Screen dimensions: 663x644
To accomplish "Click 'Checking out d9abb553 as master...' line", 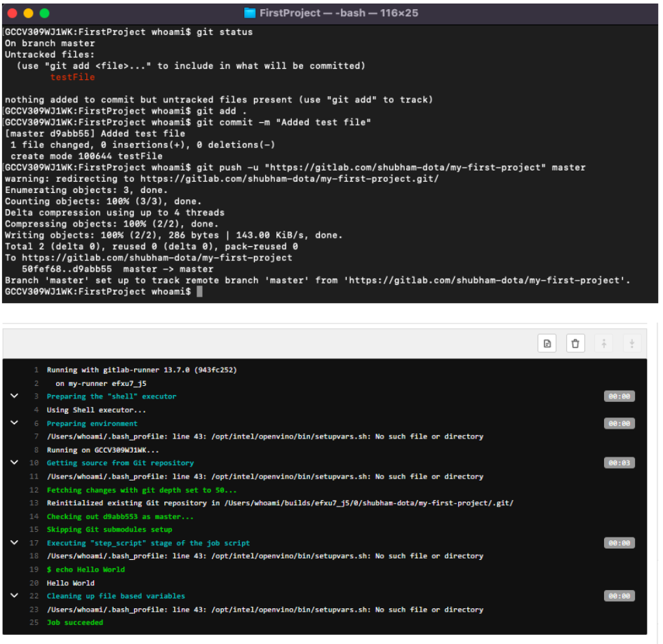I will pos(120,517).
